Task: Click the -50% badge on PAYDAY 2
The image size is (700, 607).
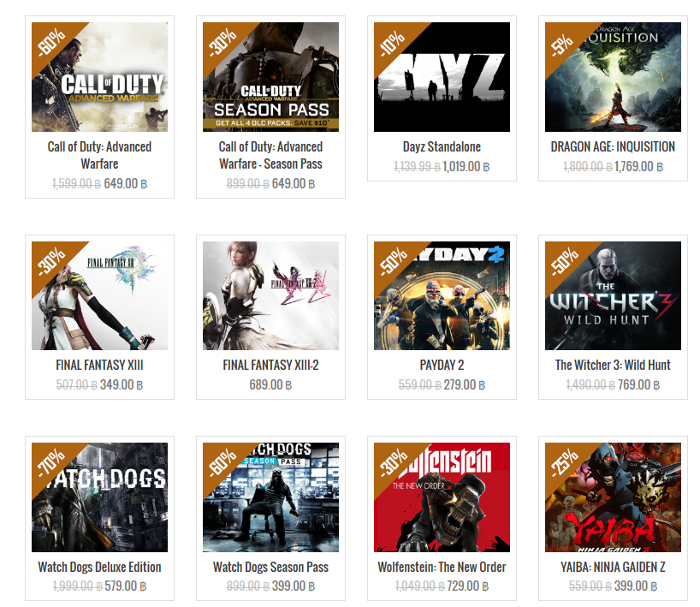Action: [393, 261]
